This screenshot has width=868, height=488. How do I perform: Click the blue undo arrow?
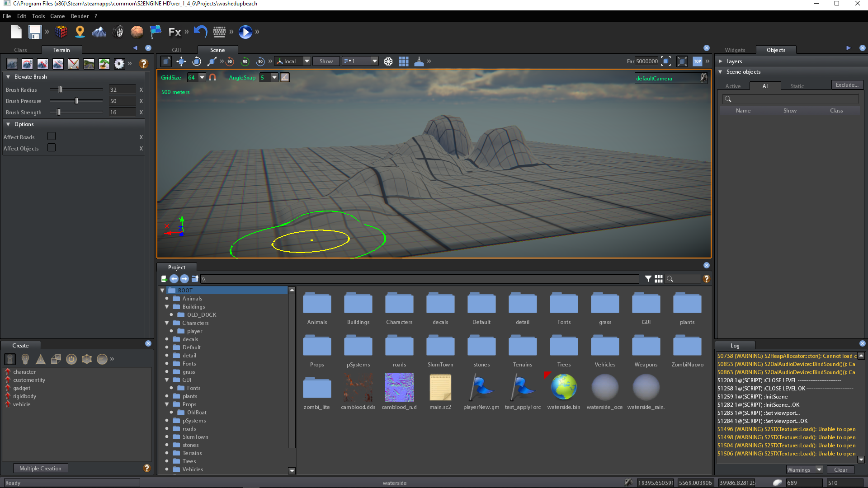pyautogui.click(x=200, y=32)
